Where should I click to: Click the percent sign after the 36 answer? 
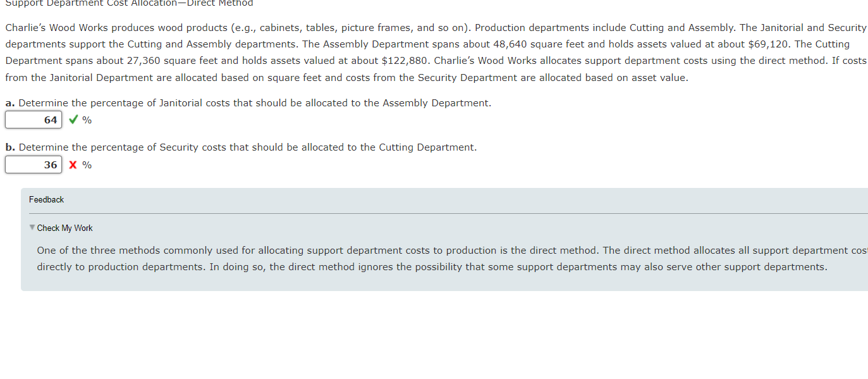(x=87, y=165)
